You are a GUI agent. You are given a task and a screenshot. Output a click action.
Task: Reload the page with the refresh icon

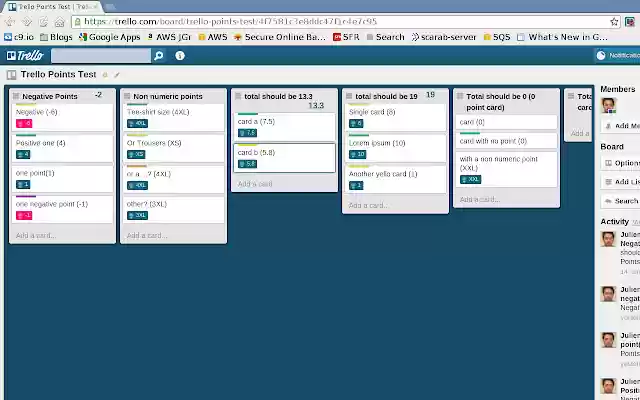[43, 22]
